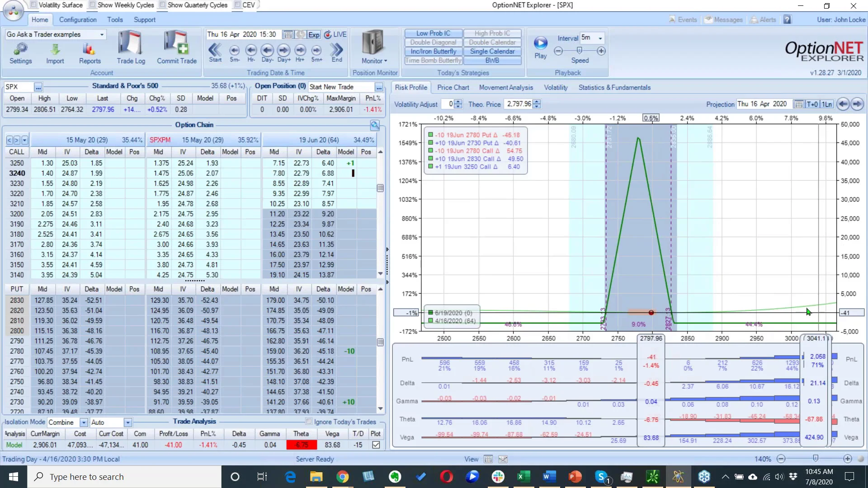Step back 5 minutes (5m-)

[234, 52]
